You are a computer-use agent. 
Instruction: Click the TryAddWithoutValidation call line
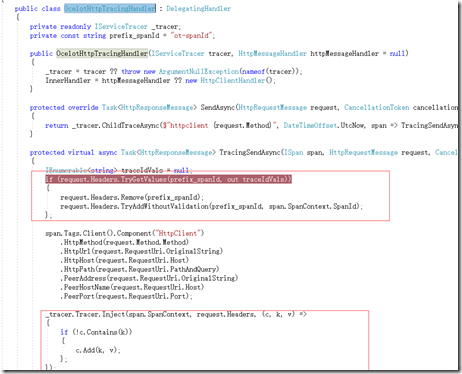[211, 206]
